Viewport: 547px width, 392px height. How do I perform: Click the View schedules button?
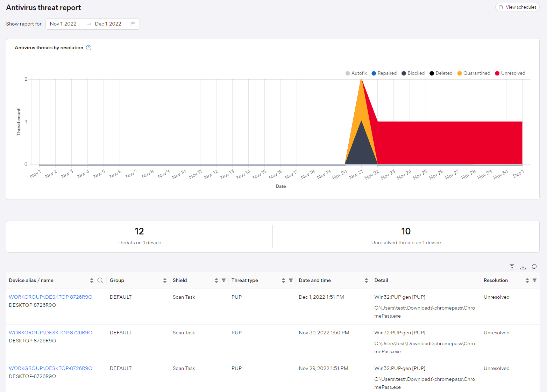point(517,7)
